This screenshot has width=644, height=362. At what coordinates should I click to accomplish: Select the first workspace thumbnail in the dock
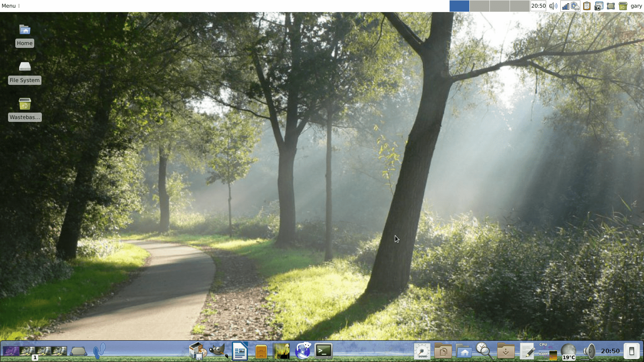point(11,351)
